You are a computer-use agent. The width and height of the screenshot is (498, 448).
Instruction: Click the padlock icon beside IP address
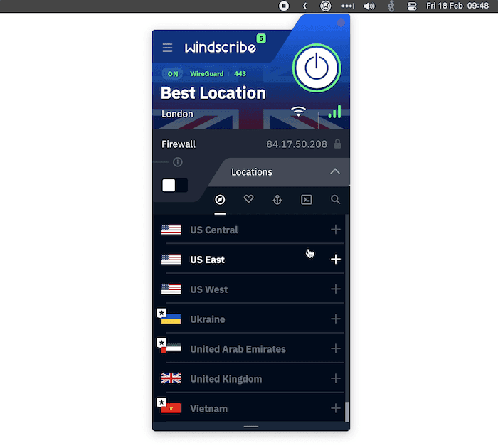point(338,144)
